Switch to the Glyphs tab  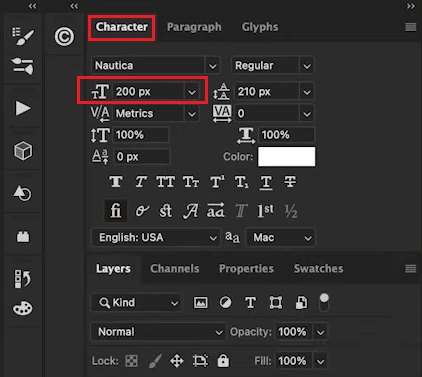pos(260,27)
